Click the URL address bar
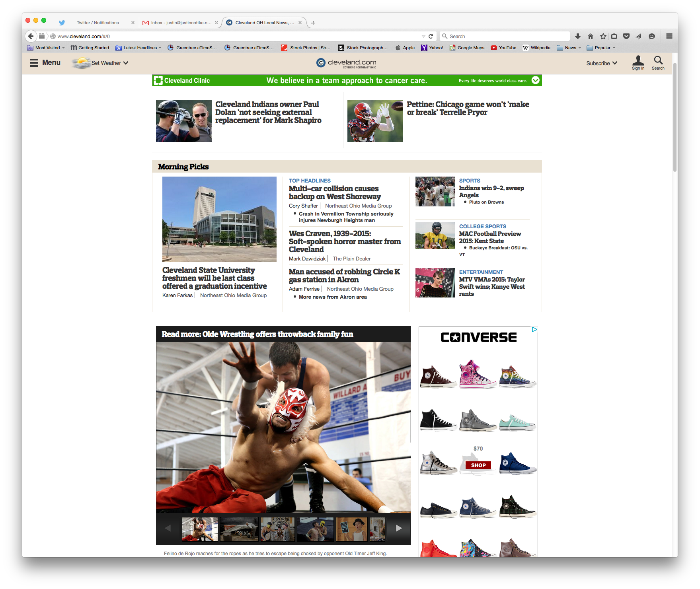700x589 pixels. pyautogui.click(x=239, y=36)
